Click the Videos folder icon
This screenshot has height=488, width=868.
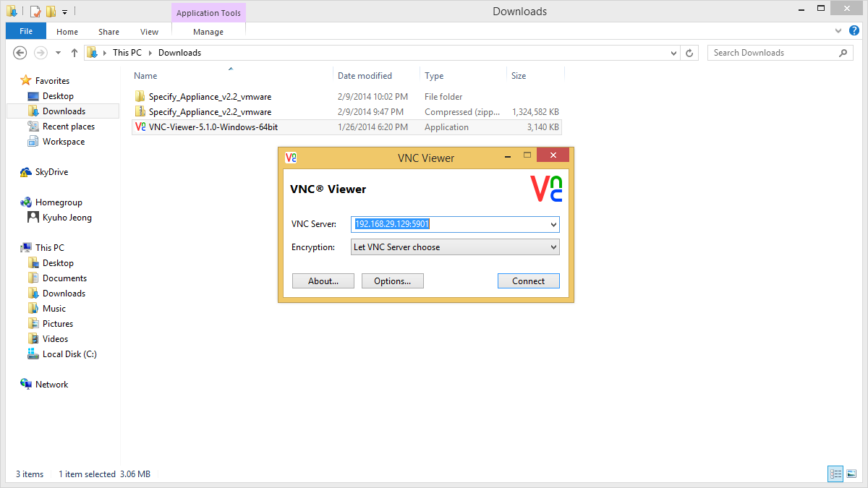33,339
